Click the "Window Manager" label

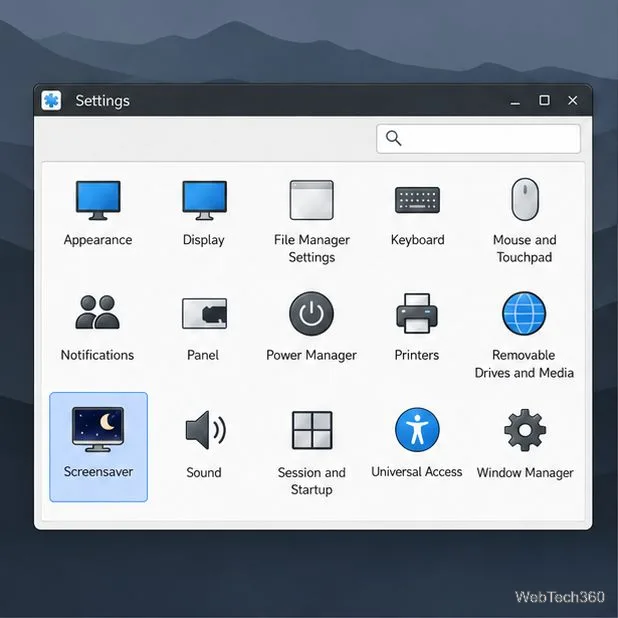point(525,473)
